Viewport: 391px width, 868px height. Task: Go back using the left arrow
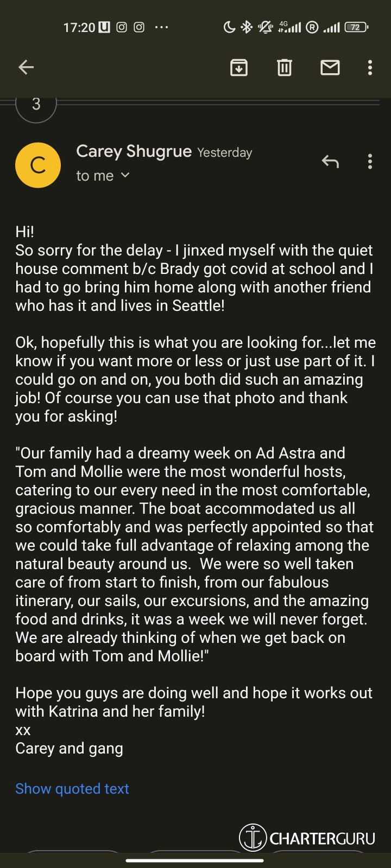(x=26, y=67)
